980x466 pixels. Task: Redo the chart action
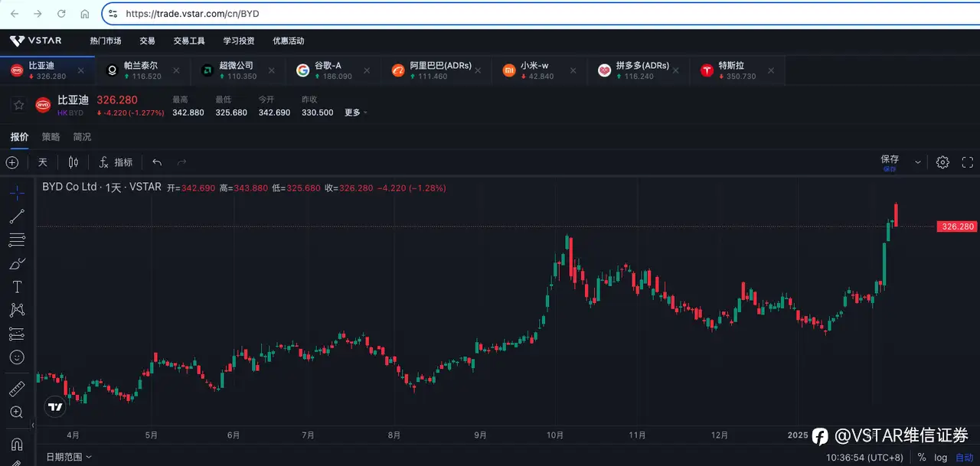182,162
